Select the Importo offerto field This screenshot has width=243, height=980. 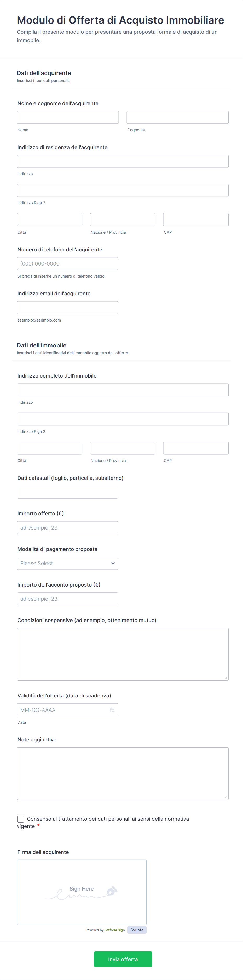pyautogui.click(x=67, y=528)
